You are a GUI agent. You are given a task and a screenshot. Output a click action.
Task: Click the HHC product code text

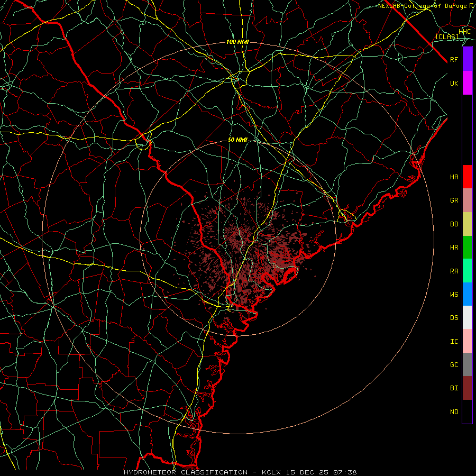tap(465, 32)
